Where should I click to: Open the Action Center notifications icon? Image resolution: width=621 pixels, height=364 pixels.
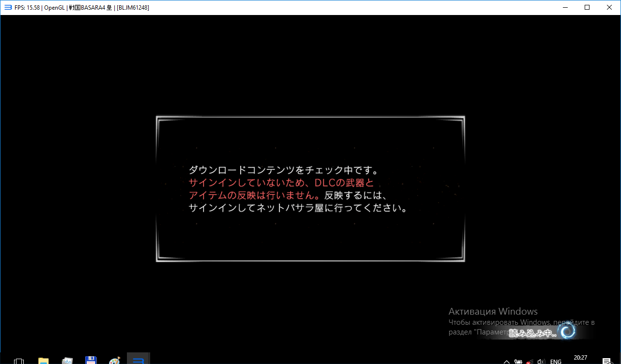point(606,361)
